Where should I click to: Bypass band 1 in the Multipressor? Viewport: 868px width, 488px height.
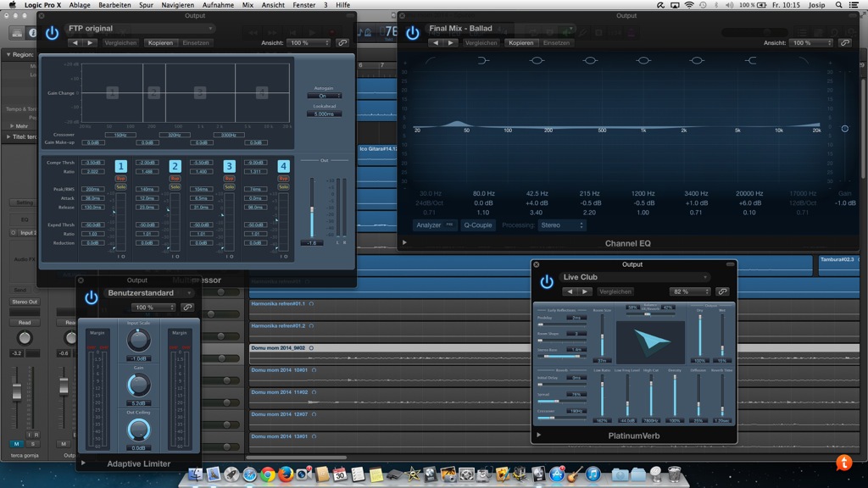[x=120, y=179]
